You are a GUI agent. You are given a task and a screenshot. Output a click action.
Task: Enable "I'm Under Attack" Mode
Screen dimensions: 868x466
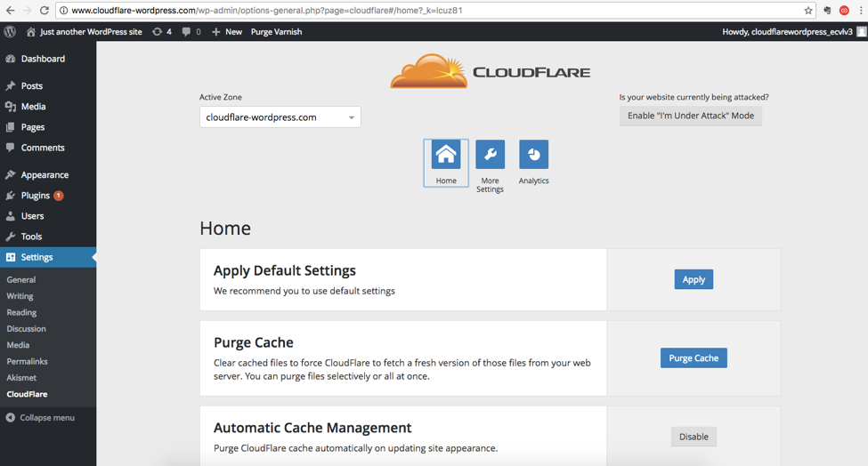click(x=690, y=116)
